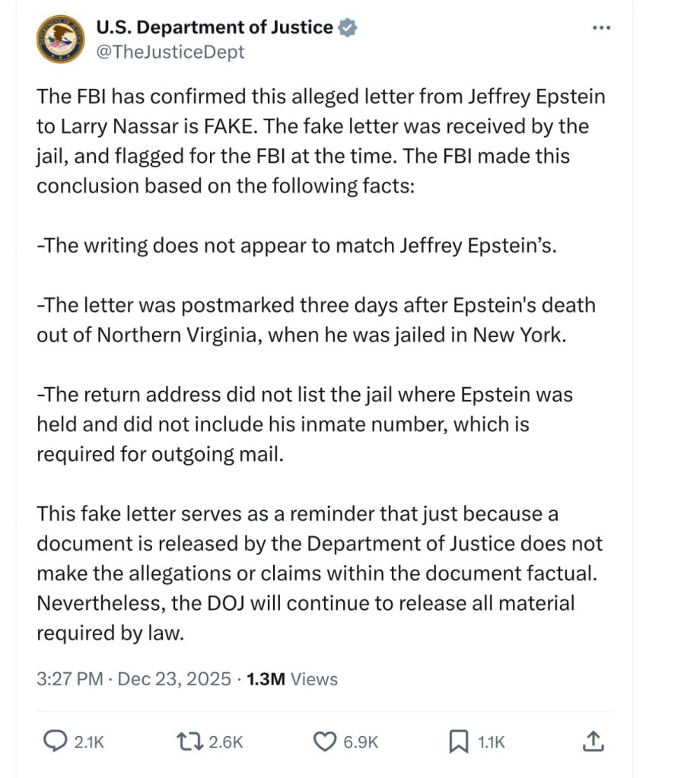This screenshot has height=778, width=700.
Task: Bookmark the post with the bookmark icon
Action: [x=459, y=741]
